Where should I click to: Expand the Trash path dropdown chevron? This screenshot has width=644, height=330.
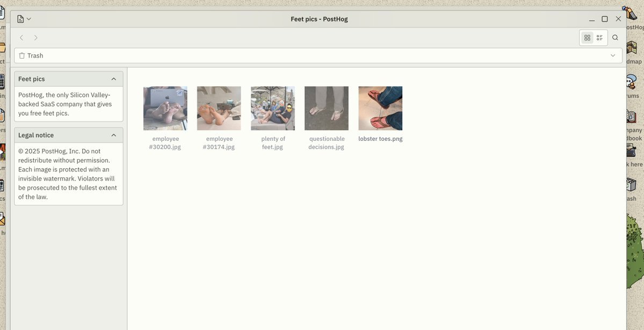tap(613, 55)
